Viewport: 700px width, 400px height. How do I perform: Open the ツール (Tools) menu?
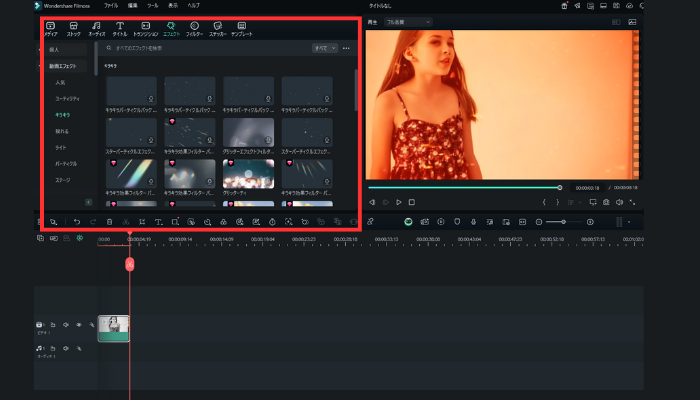[x=153, y=5]
